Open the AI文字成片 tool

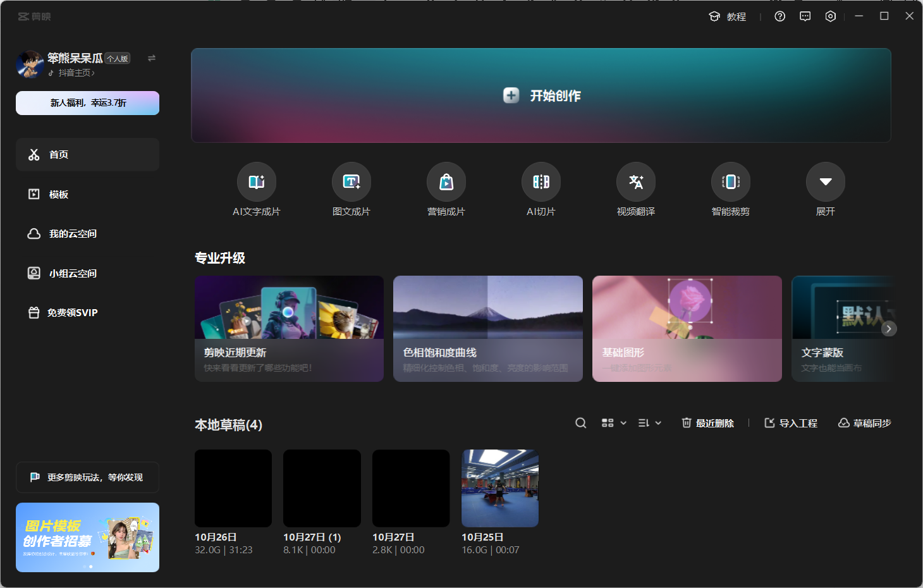pos(256,182)
